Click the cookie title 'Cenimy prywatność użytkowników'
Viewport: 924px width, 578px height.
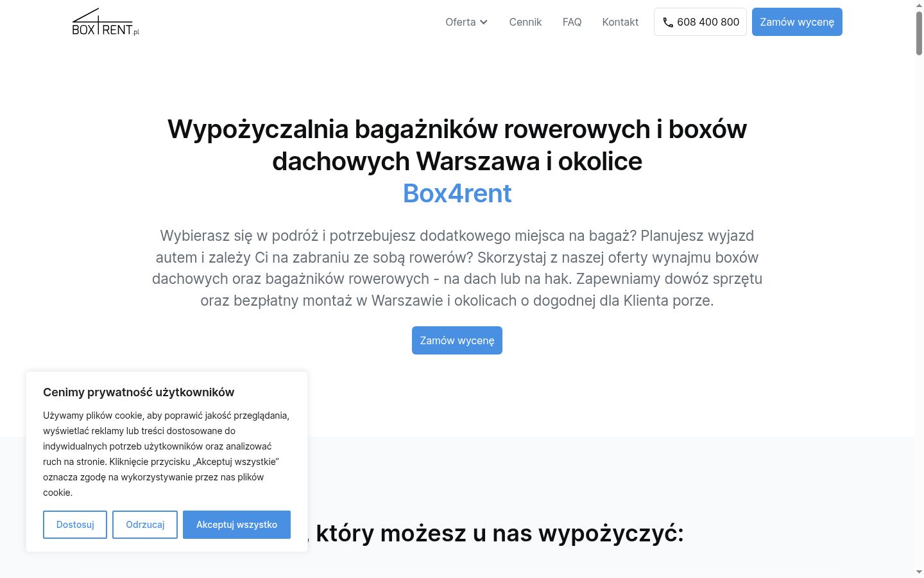click(139, 392)
